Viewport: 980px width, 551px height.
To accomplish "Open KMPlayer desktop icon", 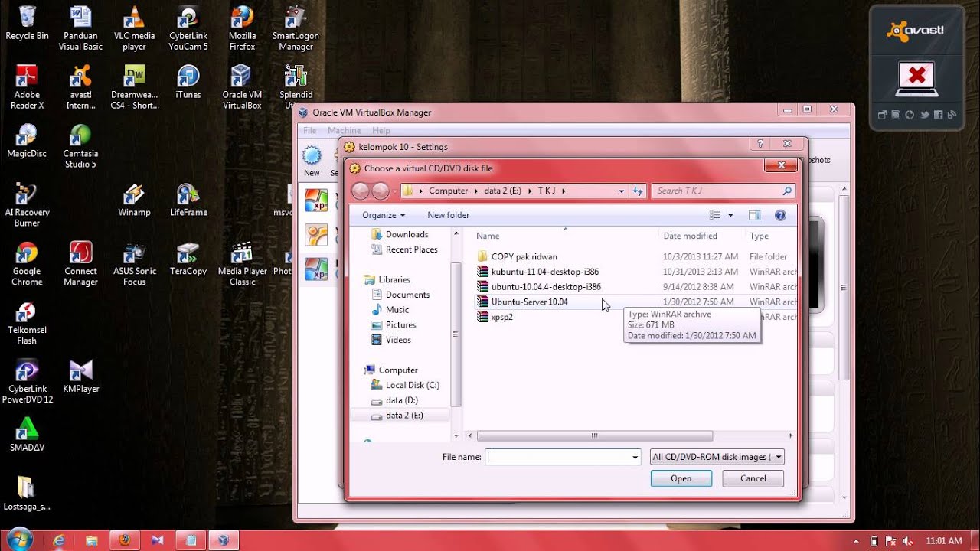I will point(80,377).
